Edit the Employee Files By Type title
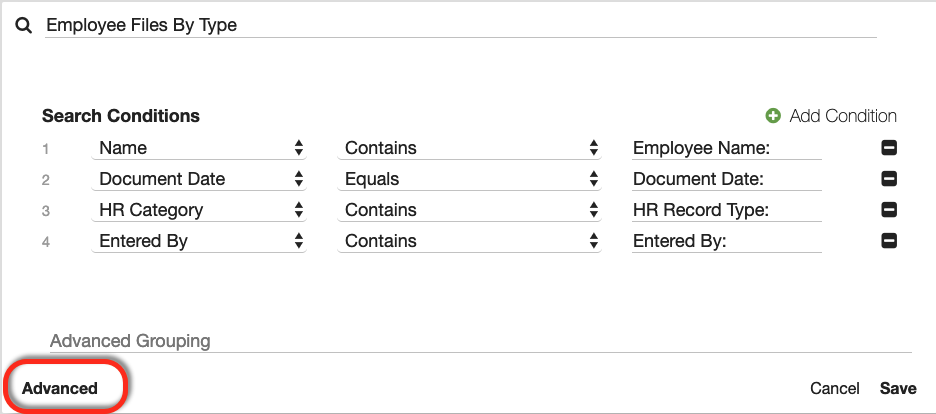The width and height of the screenshot is (936, 414). pos(460,25)
